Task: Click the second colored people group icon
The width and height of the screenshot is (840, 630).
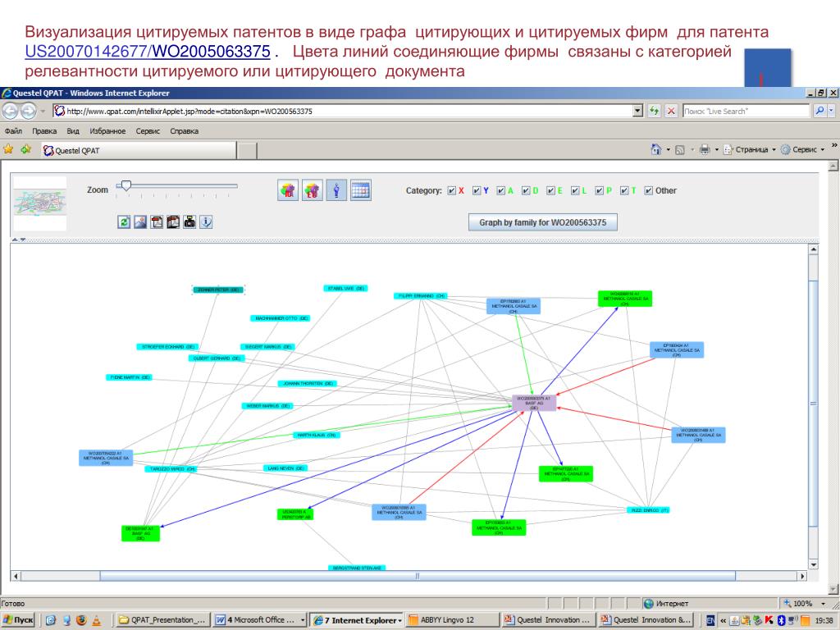Action: (x=313, y=190)
